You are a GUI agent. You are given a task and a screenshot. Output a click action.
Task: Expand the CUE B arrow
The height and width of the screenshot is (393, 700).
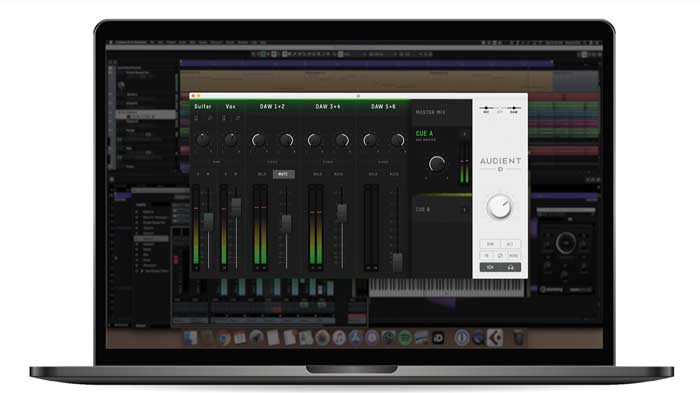coord(464,210)
